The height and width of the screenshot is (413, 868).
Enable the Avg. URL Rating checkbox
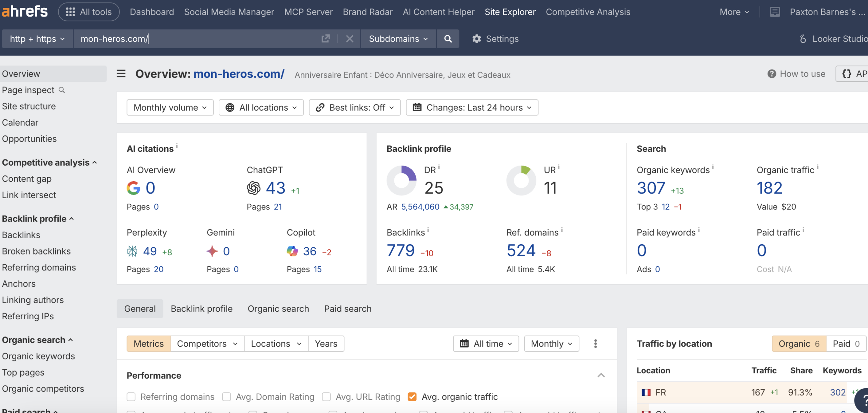327,396
